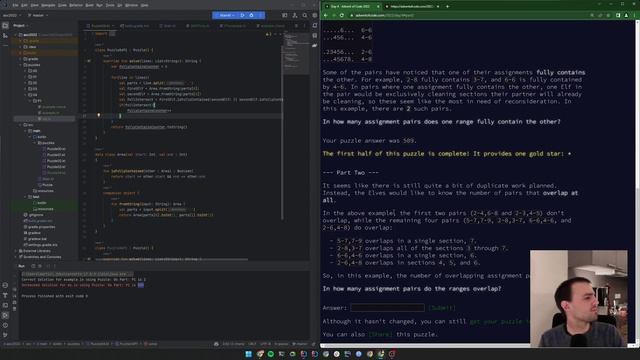The height and width of the screenshot is (360, 640).
Task: Click the browser Back arrow
Action: point(326,16)
